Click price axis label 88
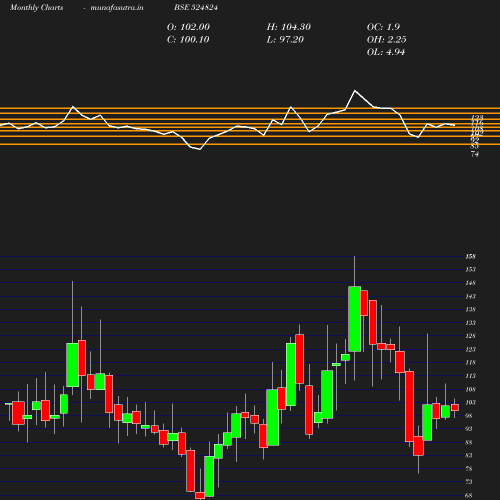This screenshot has width=500, height=500. coord(469,442)
